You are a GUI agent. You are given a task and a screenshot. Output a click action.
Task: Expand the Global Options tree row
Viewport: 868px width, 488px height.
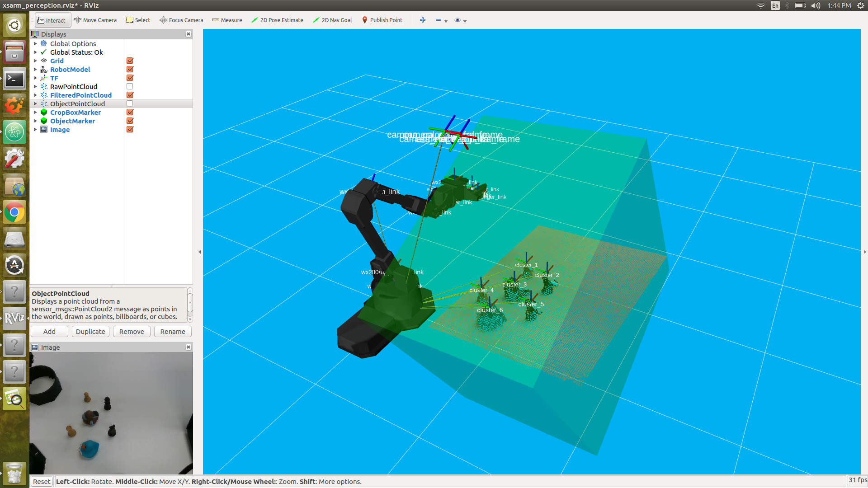tap(35, 44)
